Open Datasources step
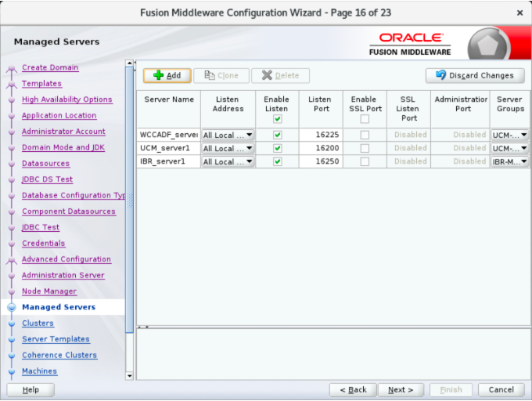Screen dimensions: 532x401 (46, 163)
